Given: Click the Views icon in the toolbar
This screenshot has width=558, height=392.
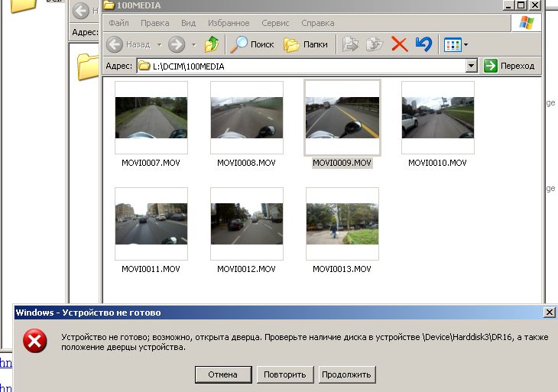Looking at the screenshot, I should pyautogui.click(x=453, y=44).
